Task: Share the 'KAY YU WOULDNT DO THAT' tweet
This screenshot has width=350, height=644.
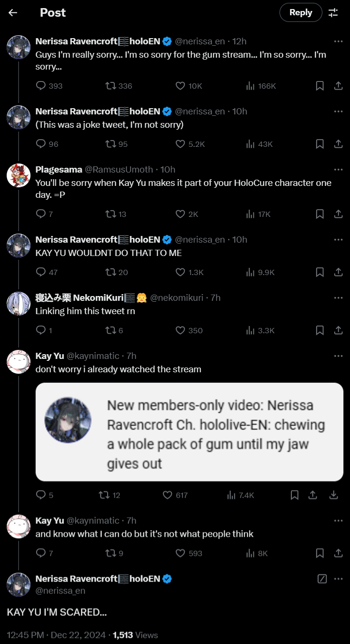Action: point(338,272)
